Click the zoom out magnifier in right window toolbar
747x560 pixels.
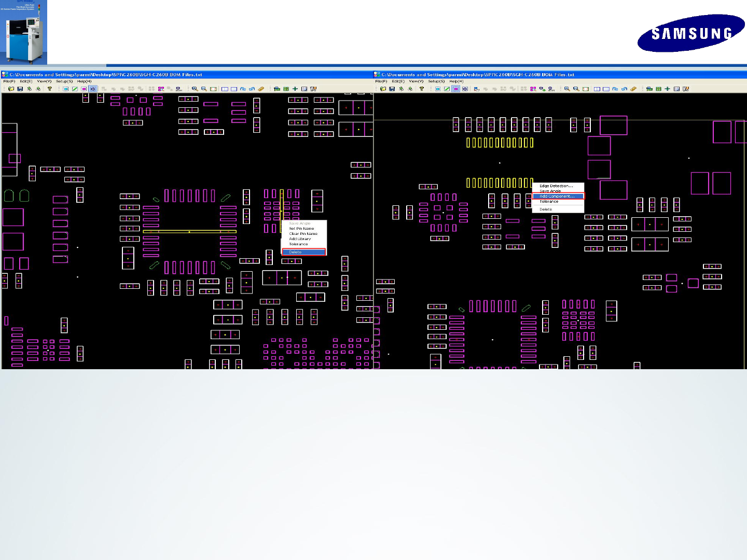click(x=576, y=89)
